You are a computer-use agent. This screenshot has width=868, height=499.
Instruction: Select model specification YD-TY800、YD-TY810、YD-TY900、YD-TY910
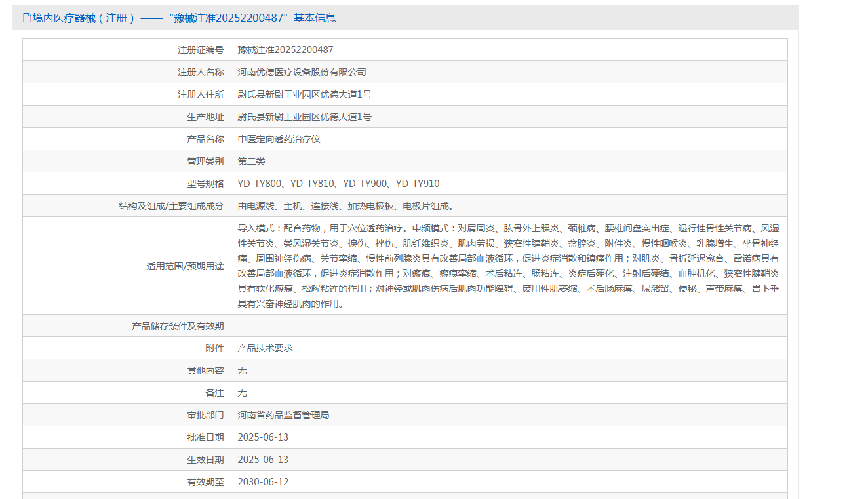pos(338,184)
